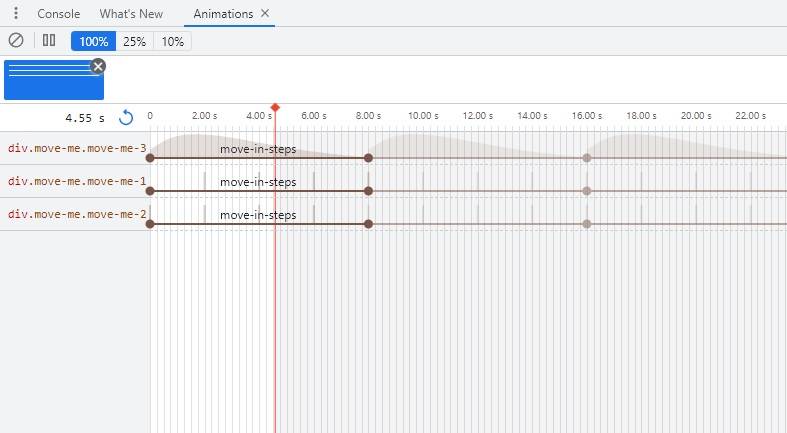Open the DevTools three-dot more menu

(16, 13)
